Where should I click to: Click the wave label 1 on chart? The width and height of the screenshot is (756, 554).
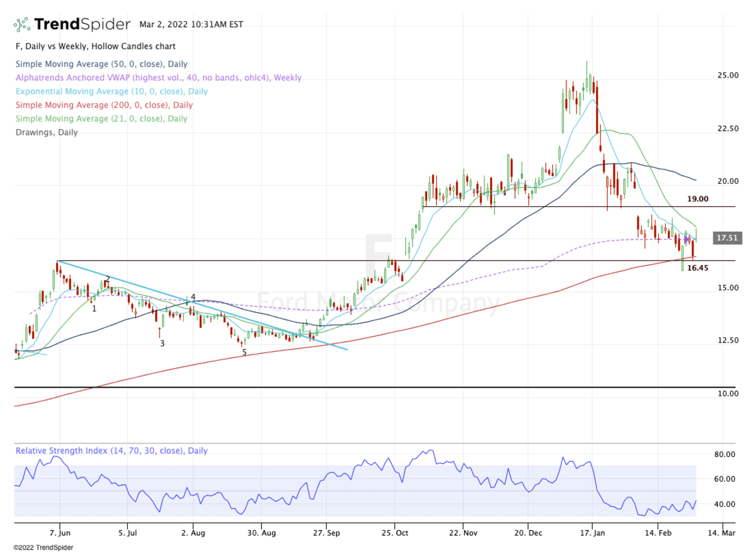click(94, 308)
